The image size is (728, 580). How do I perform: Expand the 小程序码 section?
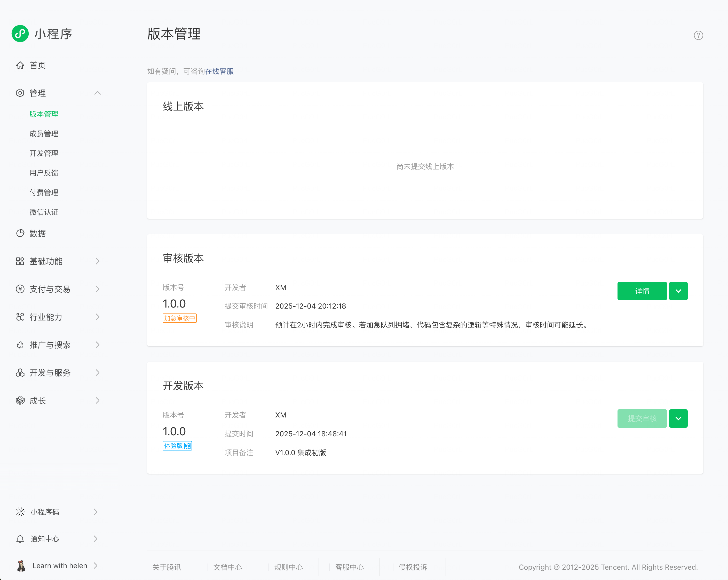coord(96,512)
